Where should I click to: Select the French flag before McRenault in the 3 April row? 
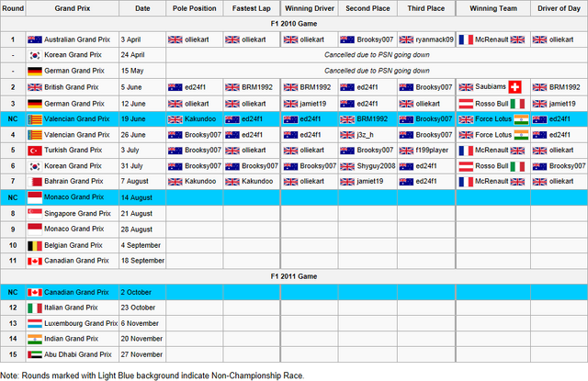(x=466, y=39)
